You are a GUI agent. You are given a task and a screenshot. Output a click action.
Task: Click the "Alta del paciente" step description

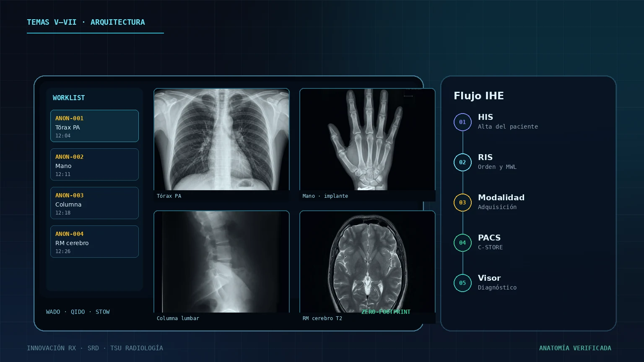[508, 127]
